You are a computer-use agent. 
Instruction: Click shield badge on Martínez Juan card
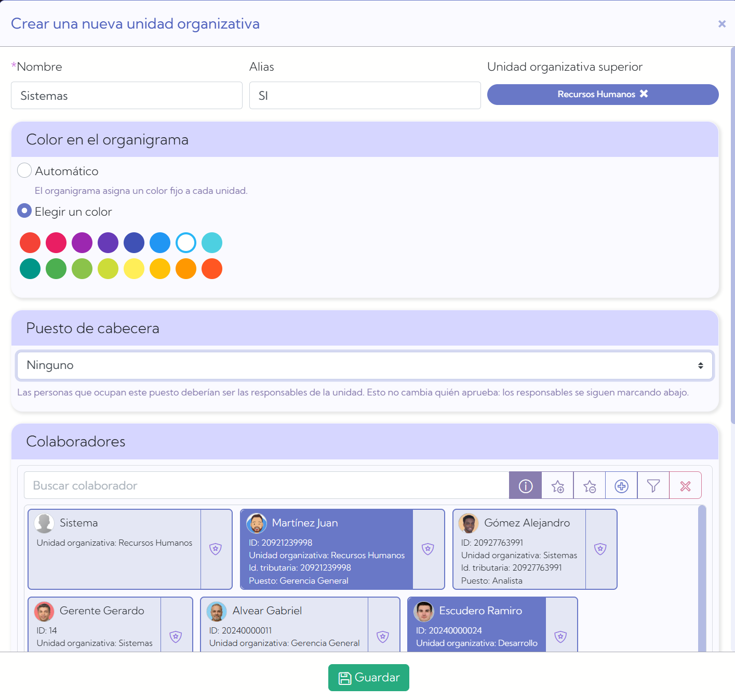pyautogui.click(x=428, y=549)
